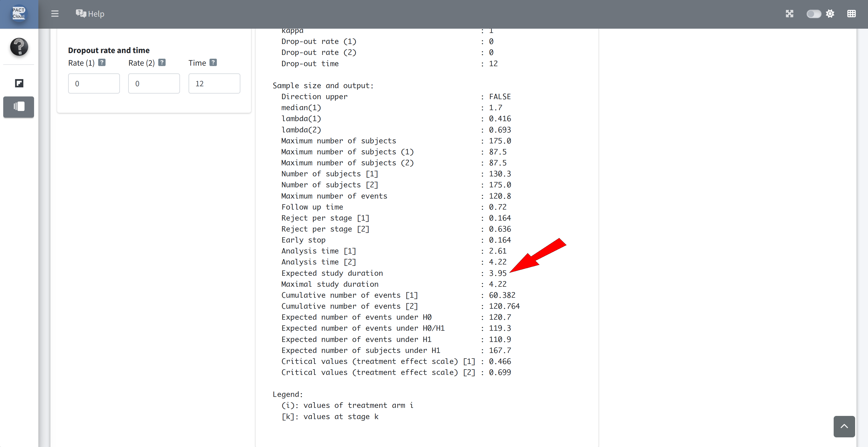Screen dimensions: 868x447
Task: Click the sun theme icon
Action: pyautogui.click(x=830, y=14)
